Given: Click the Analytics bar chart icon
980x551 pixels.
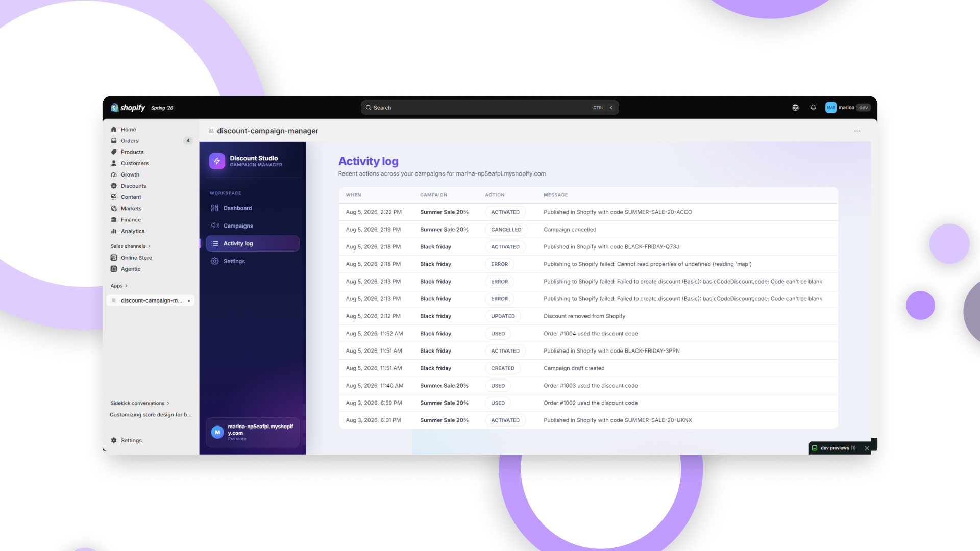Looking at the screenshot, I should pos(114,231).
